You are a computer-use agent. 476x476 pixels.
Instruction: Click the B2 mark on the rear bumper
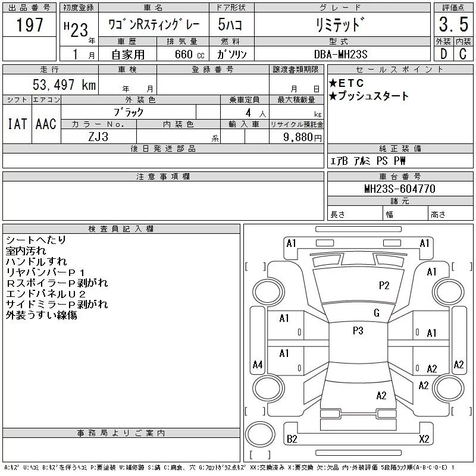tap(292, 439)
